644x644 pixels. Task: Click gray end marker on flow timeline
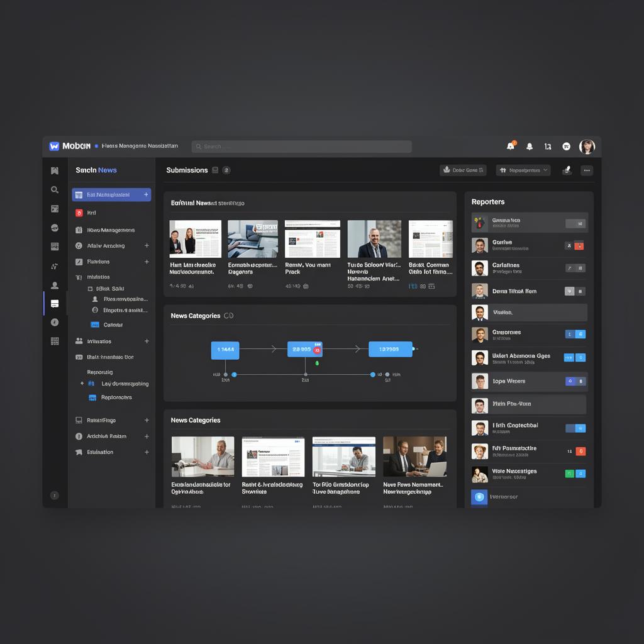point(387,375)
